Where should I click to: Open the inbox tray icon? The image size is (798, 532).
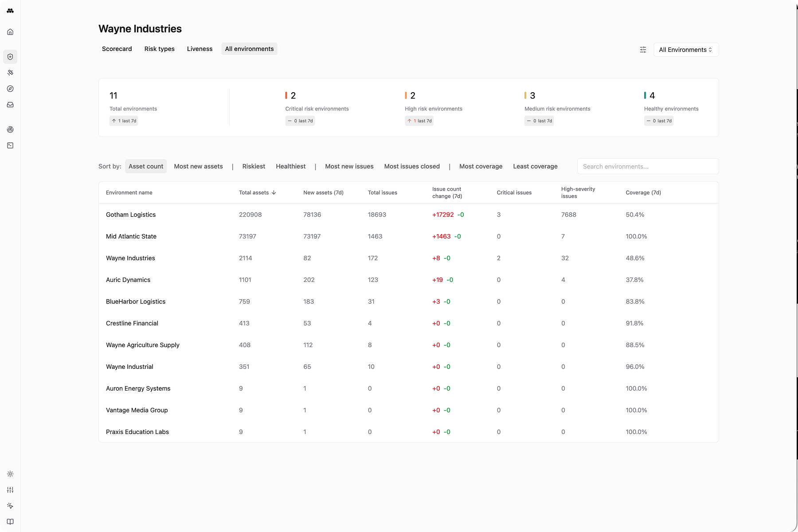click(10, 105)
